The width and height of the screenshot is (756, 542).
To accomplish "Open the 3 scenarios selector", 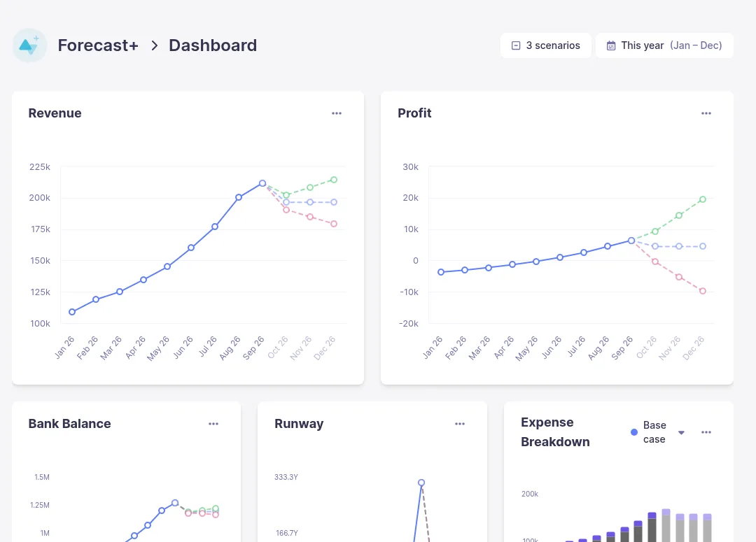I will click(x=546, y=45).
